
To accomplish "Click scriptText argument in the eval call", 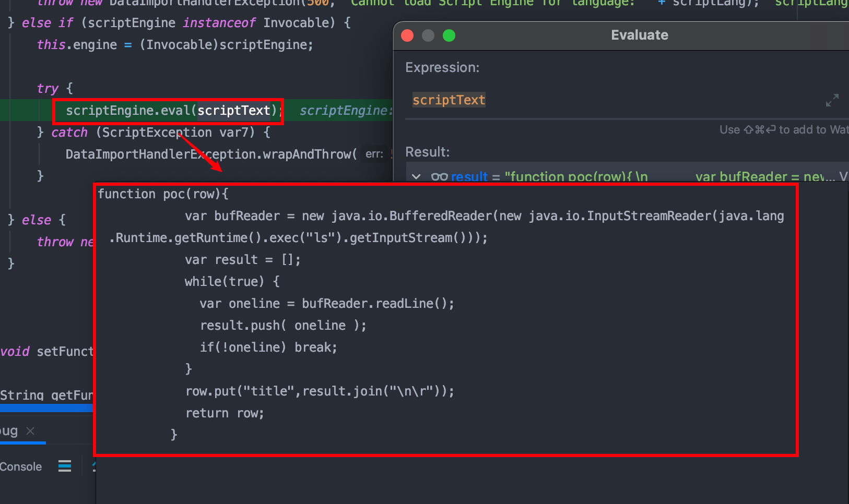I will (x=233, y=111).
